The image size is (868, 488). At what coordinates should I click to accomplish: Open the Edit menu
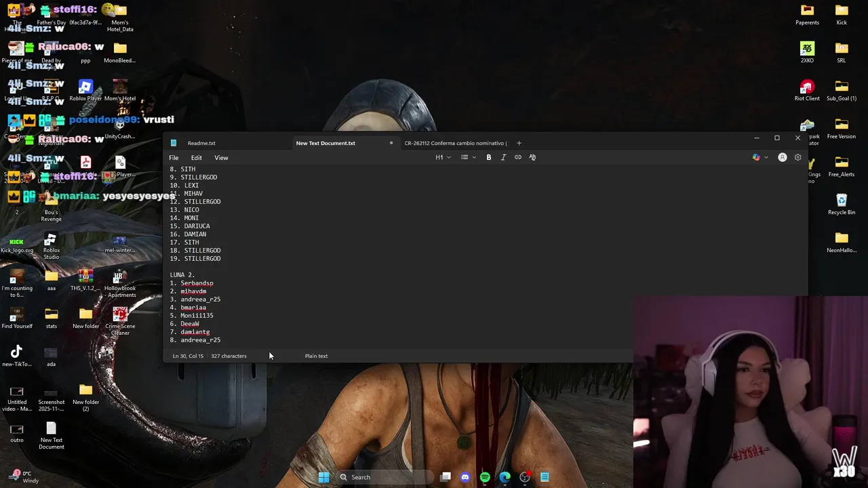pos(196,158)
